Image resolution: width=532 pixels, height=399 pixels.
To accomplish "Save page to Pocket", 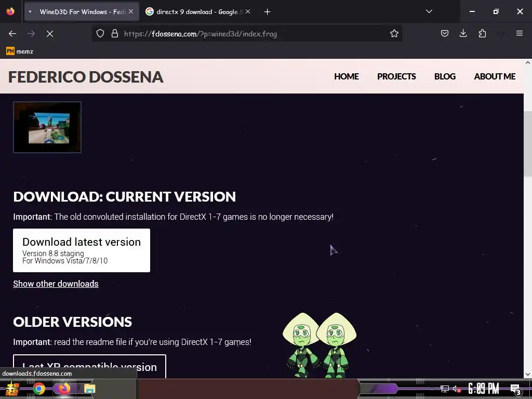I will [445, 33].
